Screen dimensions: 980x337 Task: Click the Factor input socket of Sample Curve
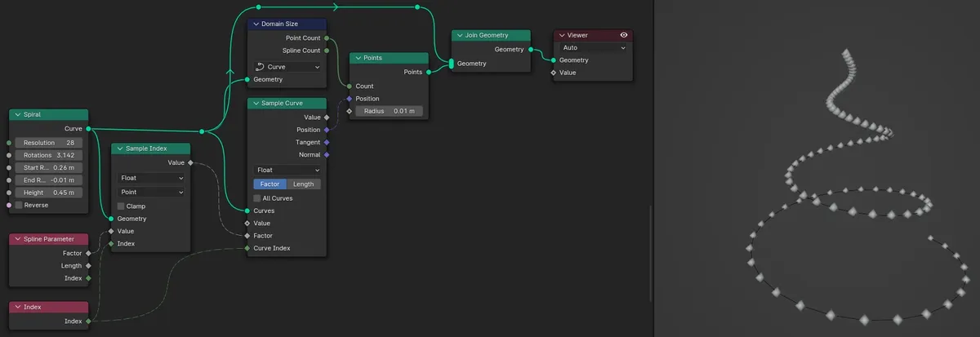click(x=247, y=236)
